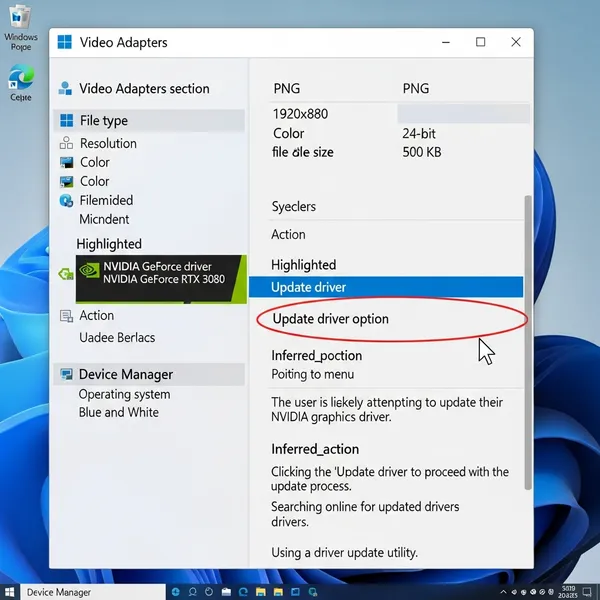Click the Inferred_poction heading

pos(316,355)
